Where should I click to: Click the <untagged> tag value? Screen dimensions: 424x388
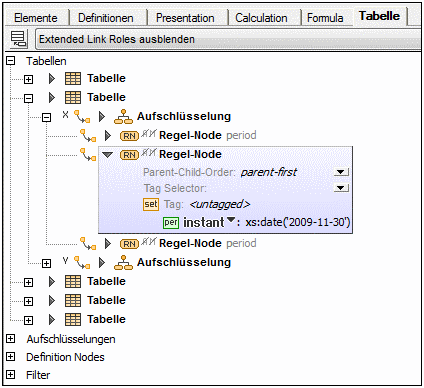pos(220,204)
